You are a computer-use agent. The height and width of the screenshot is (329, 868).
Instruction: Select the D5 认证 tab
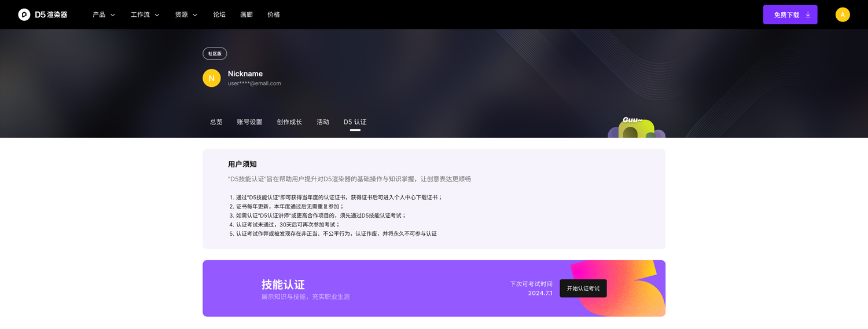pos(355,122)
